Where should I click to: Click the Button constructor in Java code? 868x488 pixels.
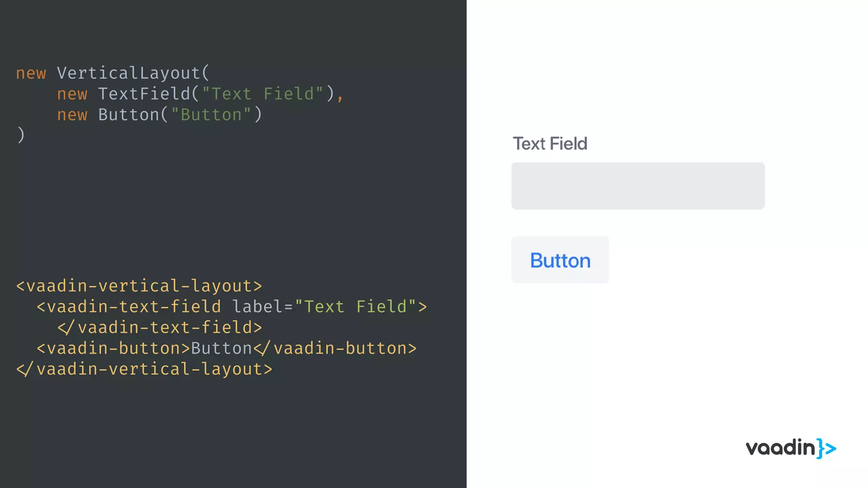(x=128, y=114)
